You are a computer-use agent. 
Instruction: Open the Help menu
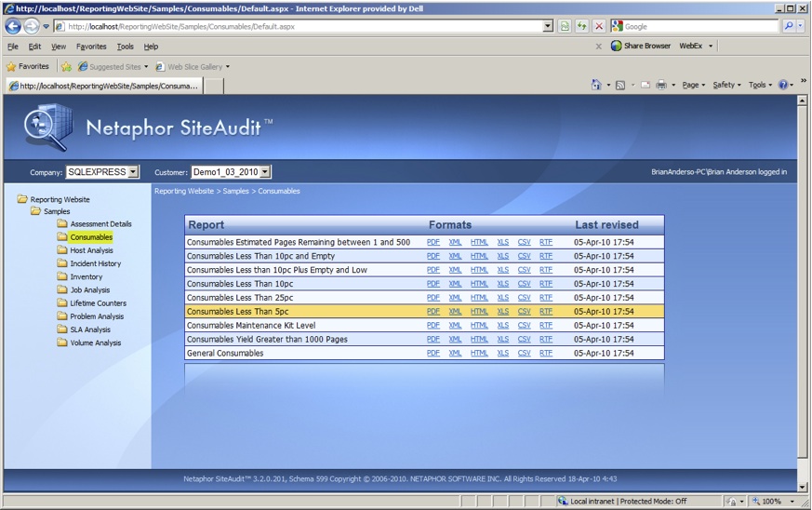pos(151,47)
